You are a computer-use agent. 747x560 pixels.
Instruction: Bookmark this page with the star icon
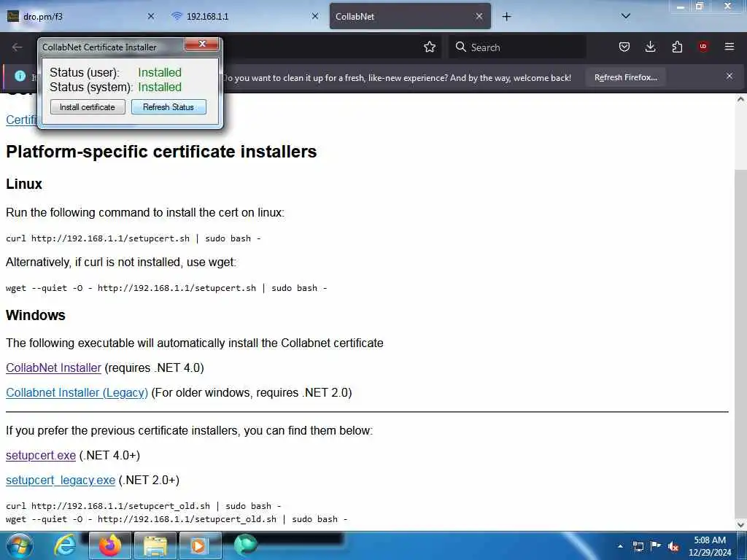click(430, 47)
